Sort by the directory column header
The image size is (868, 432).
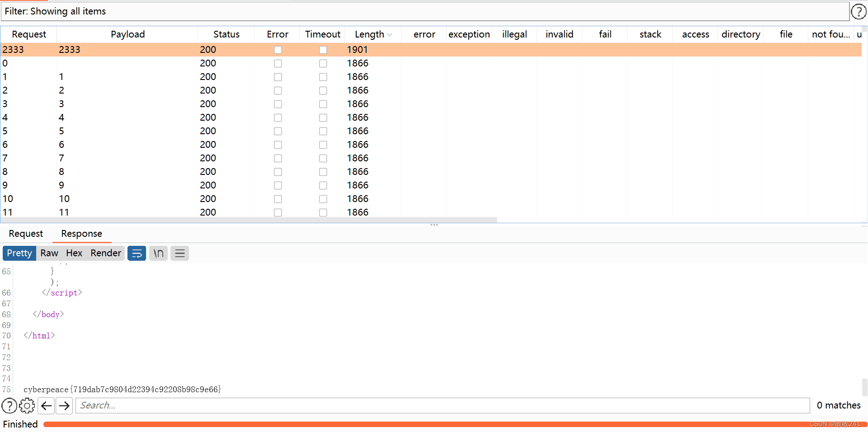pyautogui.click(x=741, y=34)
